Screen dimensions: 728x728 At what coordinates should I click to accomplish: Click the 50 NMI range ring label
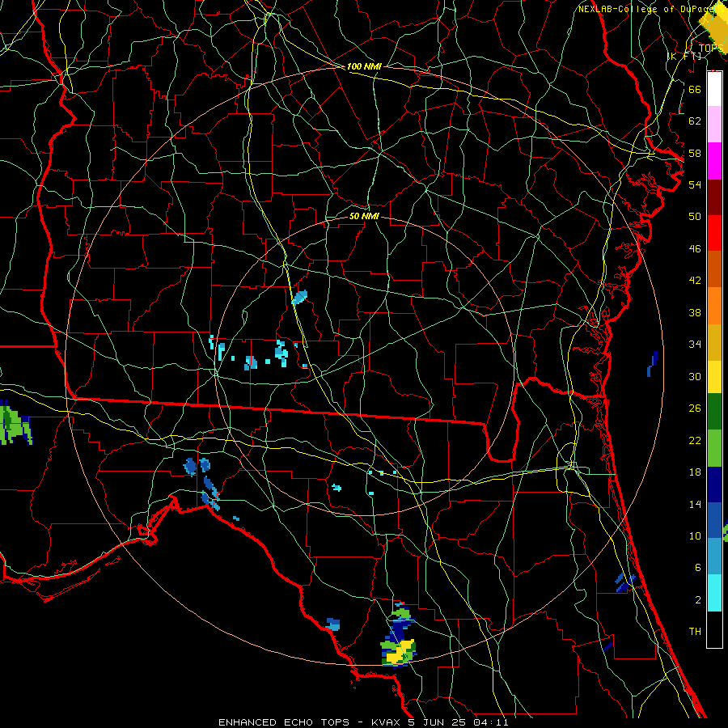[x=364, y=217]
